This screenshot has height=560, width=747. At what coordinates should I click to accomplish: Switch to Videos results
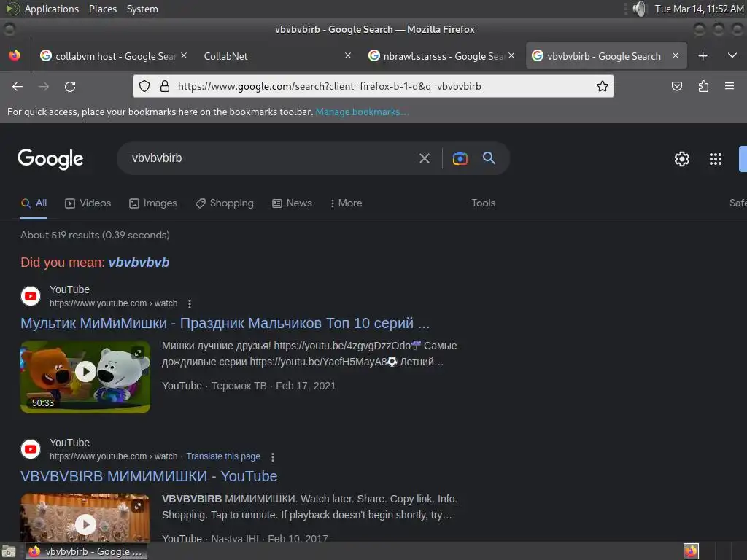click(88, 203)
